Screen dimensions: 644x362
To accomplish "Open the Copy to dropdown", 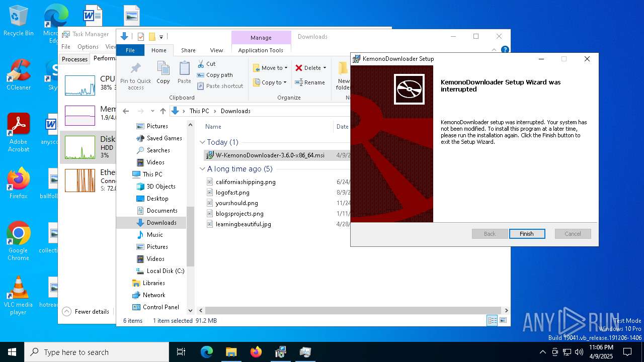I will 270,82.
